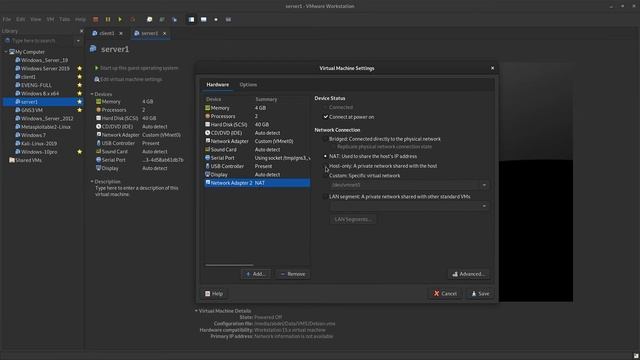Screen dimensions: 640x360
Task: Select Processors device in hardware list
Action: click(257, 116)
